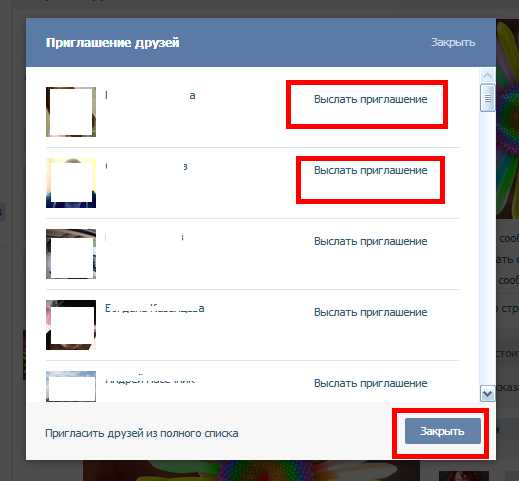Open the fourth friend's avatar thumbnail
The height and width of the screenshot is (481, 519).
coord(71,325)
